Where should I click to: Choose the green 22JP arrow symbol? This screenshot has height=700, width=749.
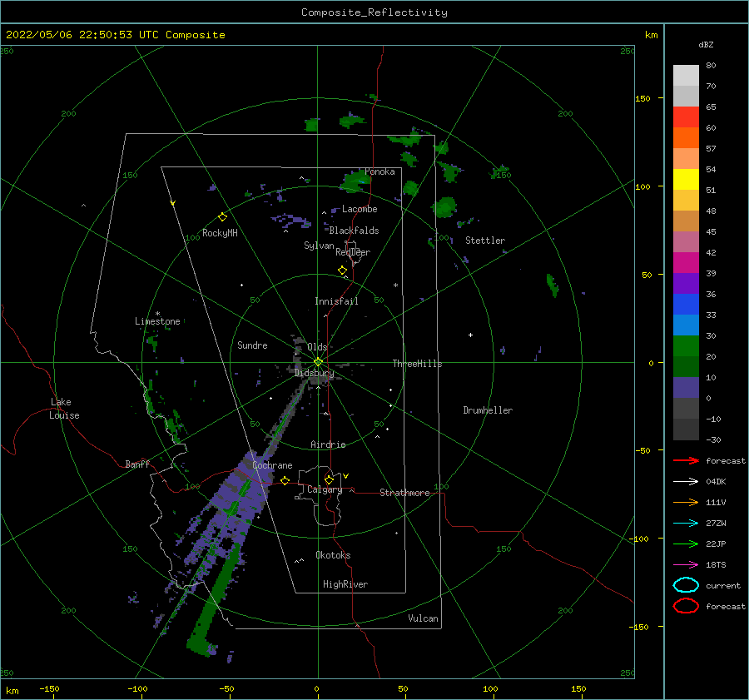tap(686, 544)
